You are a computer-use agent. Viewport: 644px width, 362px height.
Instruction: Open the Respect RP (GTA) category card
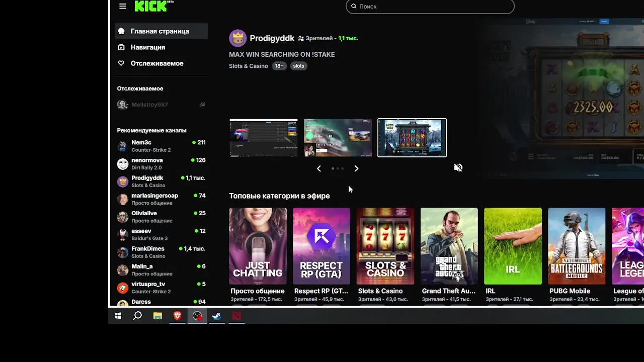coord(321,246)
